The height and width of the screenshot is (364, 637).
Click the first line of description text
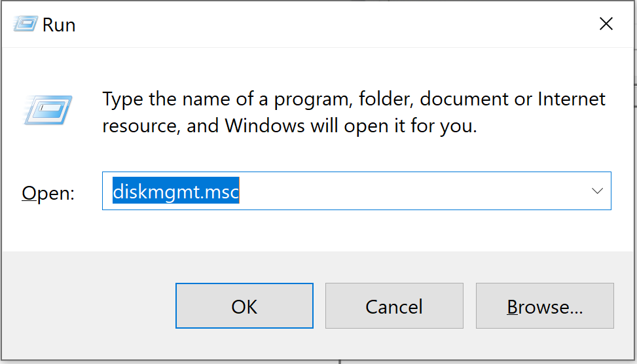tap(354, 100)
